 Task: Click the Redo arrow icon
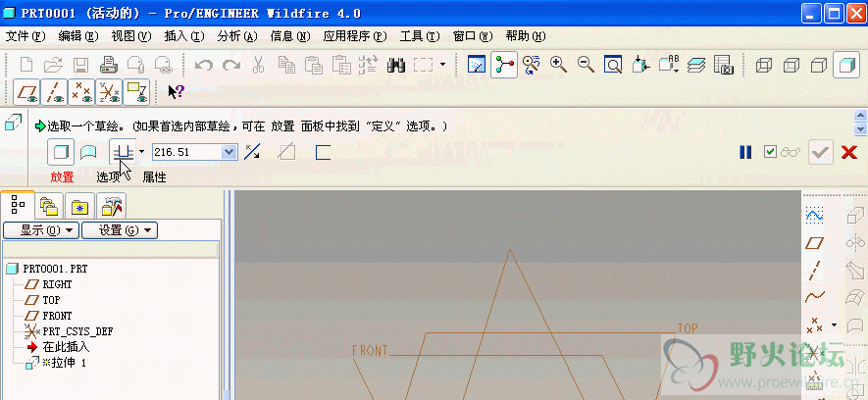click(231, 66)
